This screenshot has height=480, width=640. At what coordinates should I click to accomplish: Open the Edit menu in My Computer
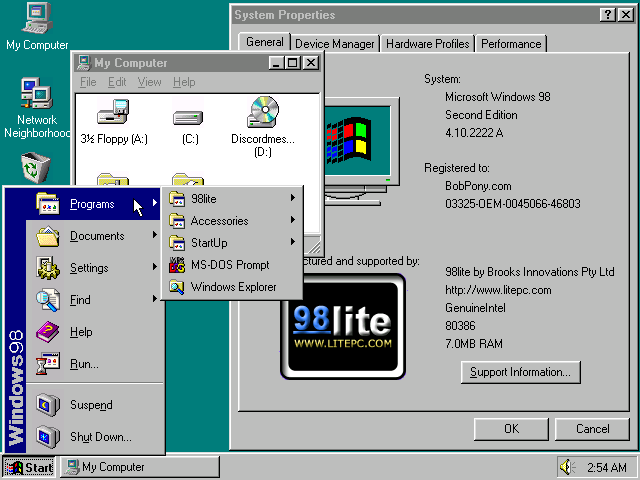pos(117,82)
